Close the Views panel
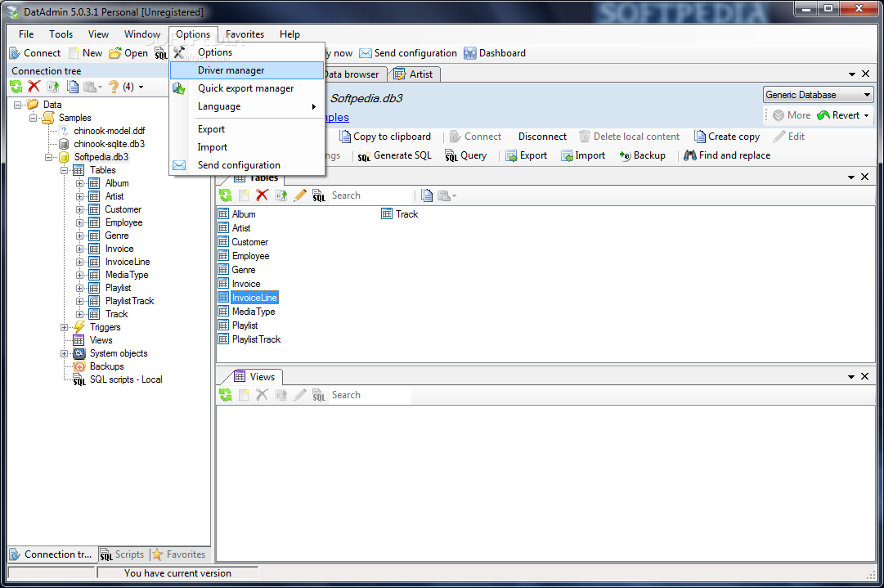Image resolution: width=884 pixels, height=588 pixels. tap(865, 376)
